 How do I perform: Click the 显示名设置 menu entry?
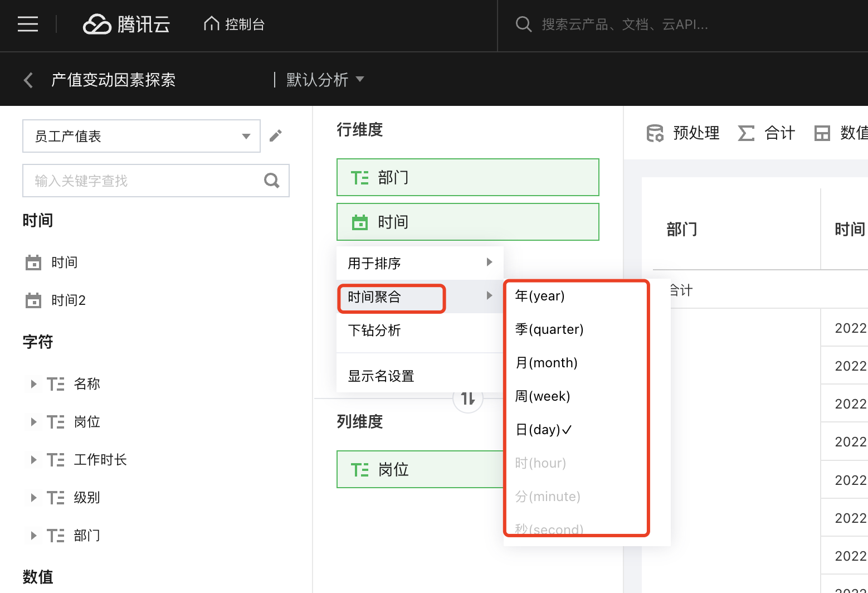tap(381, 376)
